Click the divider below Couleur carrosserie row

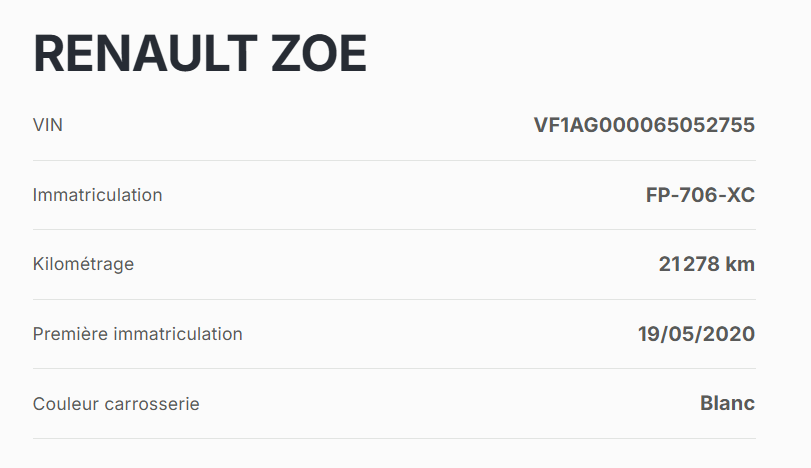pos(394,438)
